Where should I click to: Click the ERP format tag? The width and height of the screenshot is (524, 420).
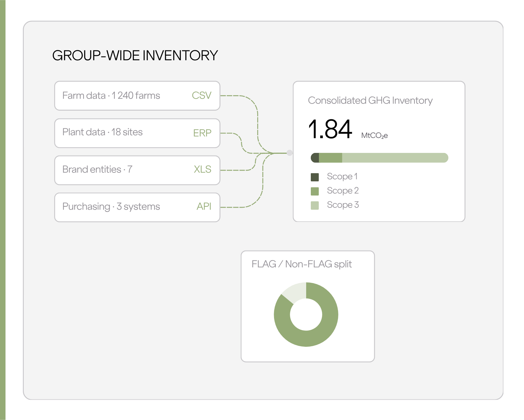click(202, 133)
